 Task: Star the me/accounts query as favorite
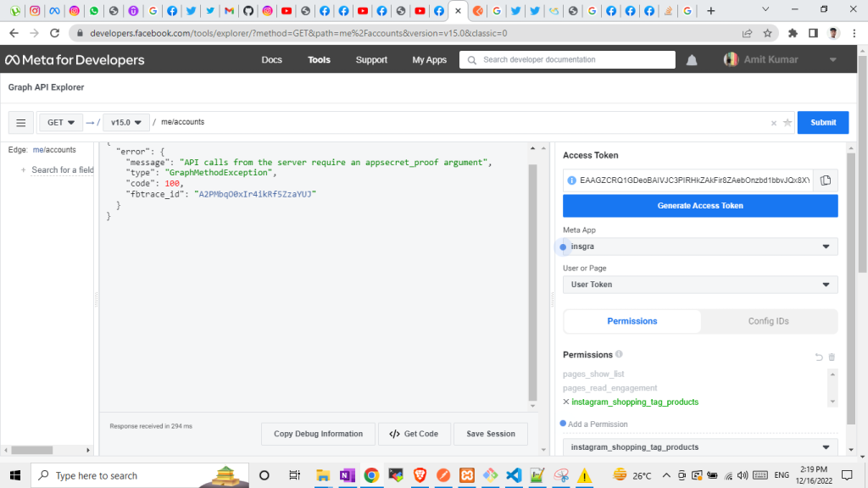click(x=787, y=123)
